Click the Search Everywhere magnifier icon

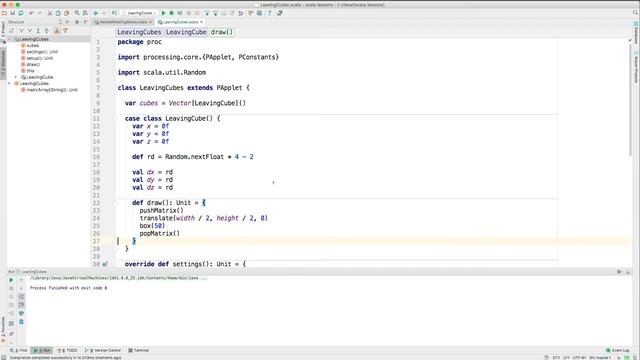[635, 13]
